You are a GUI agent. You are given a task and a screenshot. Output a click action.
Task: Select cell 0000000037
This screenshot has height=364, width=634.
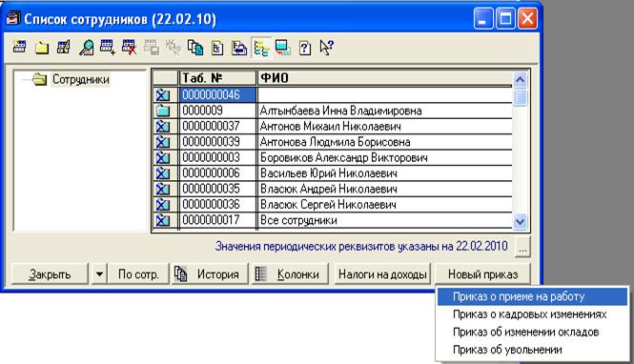(217, 126)
